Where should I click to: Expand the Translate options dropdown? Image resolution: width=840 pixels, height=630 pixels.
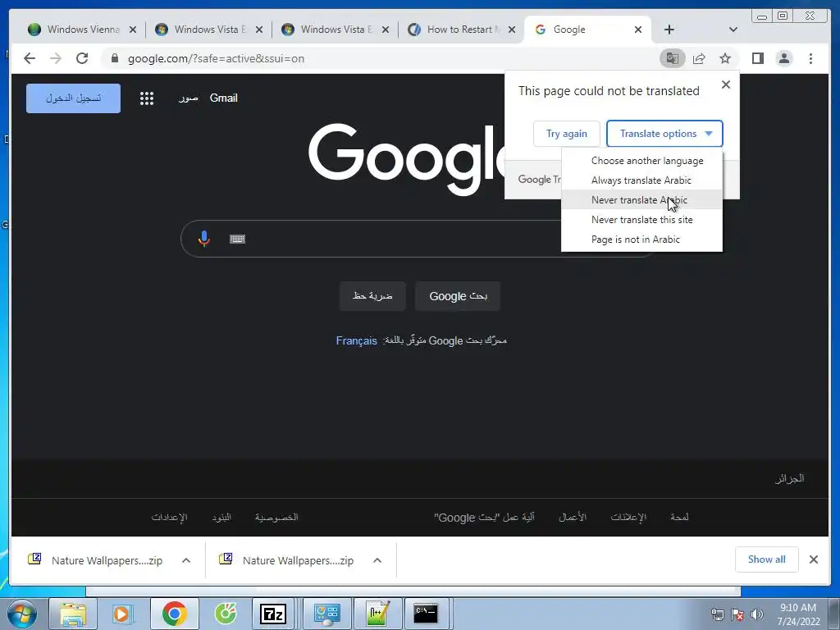(x=664, y=134)
